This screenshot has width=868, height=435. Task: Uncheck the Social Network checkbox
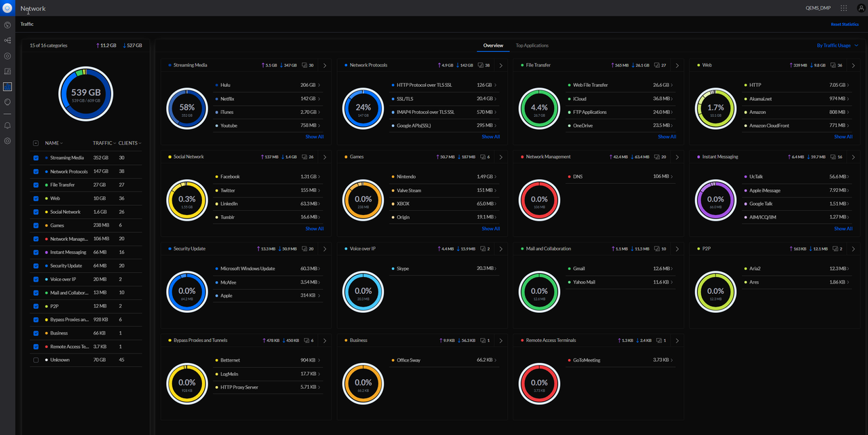36,212
